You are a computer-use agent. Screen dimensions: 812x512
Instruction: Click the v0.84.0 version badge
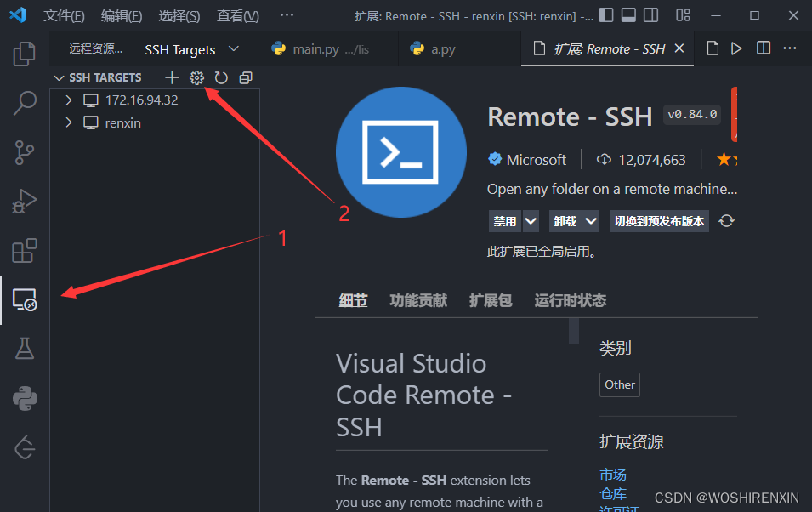tap(692, 115)
